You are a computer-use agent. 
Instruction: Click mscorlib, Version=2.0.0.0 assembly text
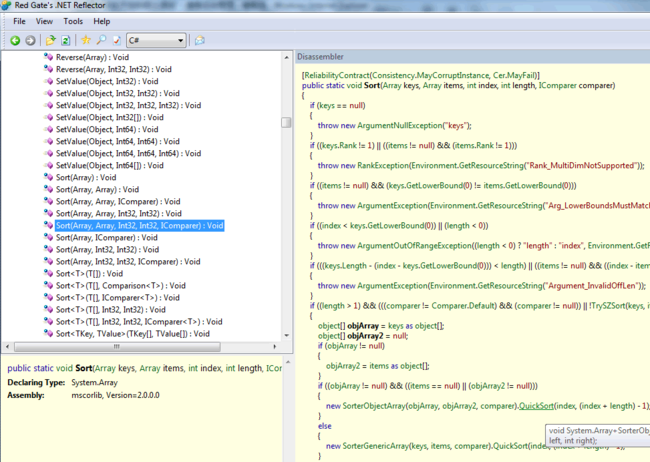tap(115, 395)
